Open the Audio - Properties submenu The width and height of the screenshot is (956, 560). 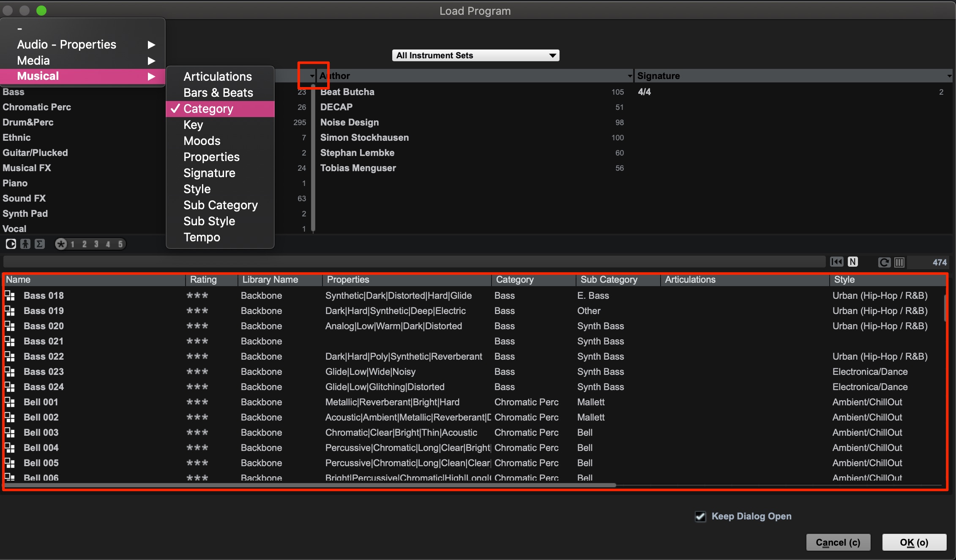point(82,44)
